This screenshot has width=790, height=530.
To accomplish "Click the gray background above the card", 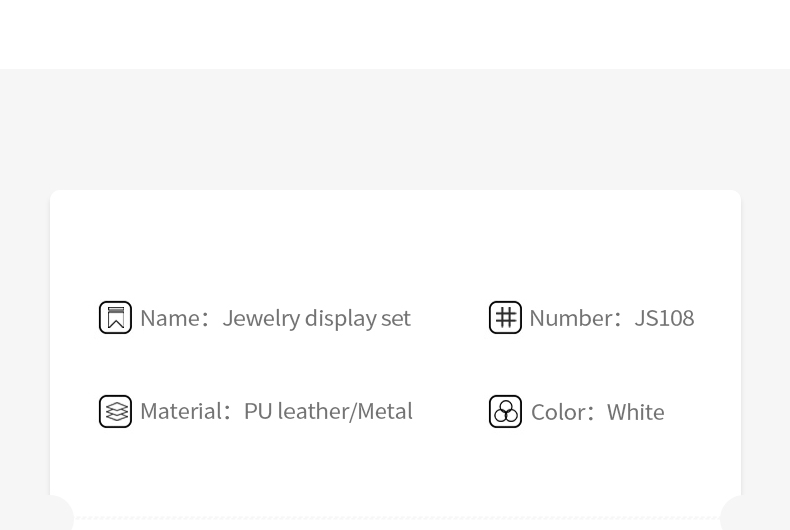I will (x=395, y=129).
